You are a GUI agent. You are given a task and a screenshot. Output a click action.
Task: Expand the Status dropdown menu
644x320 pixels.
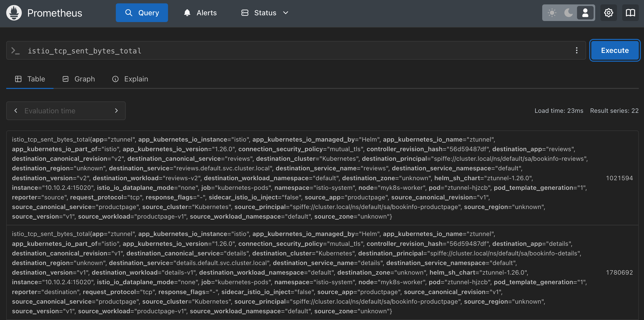pyautogui.click(x=265, y=13)
